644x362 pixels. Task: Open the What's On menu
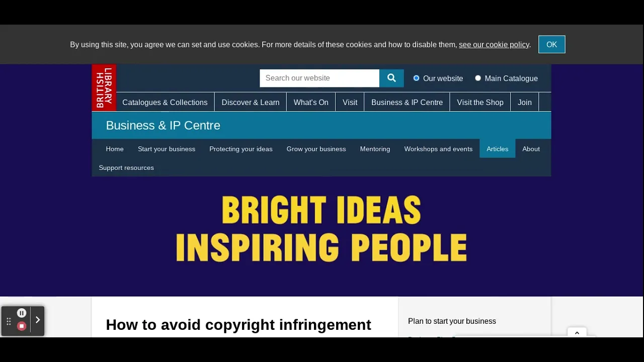[x=311, y=102]
